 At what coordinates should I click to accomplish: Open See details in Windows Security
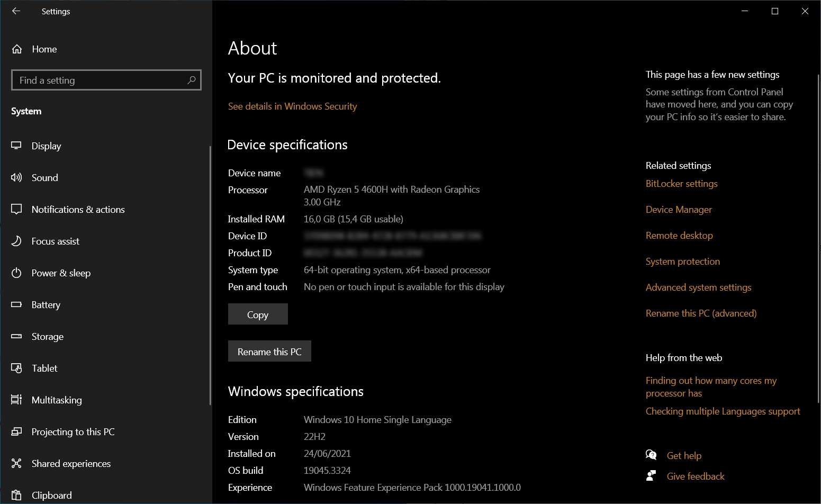[292, 106]
